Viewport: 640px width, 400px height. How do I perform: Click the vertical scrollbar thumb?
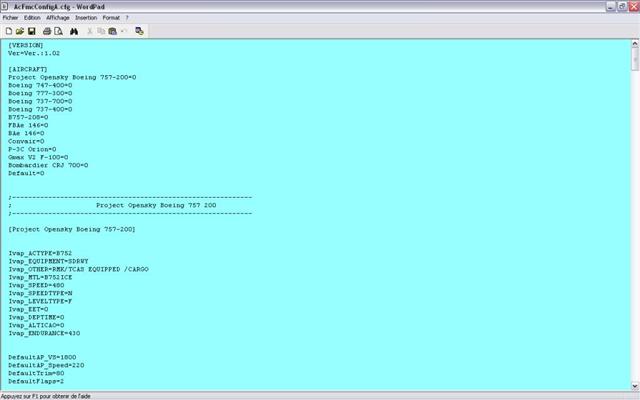635,59
